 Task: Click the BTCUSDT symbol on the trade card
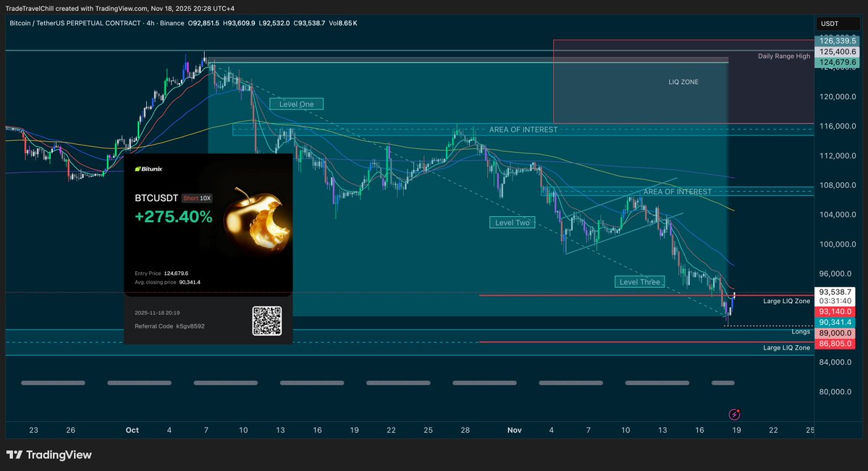[x=156, y=198]
